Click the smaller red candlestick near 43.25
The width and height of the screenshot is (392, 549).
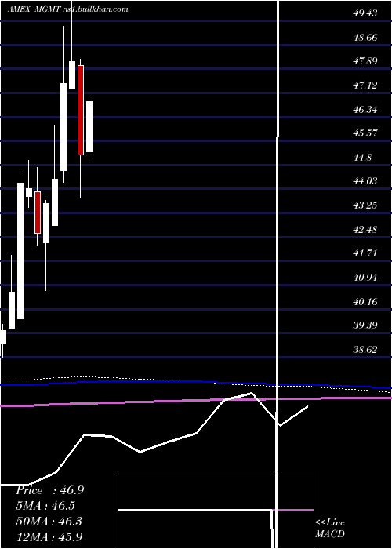coord(38,213)
